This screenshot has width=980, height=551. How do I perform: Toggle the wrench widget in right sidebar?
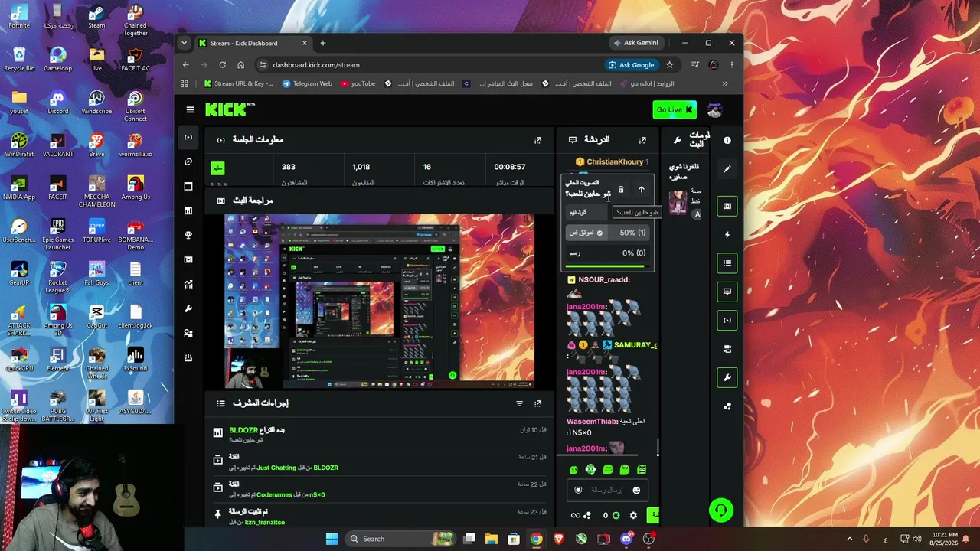[727, 377]
